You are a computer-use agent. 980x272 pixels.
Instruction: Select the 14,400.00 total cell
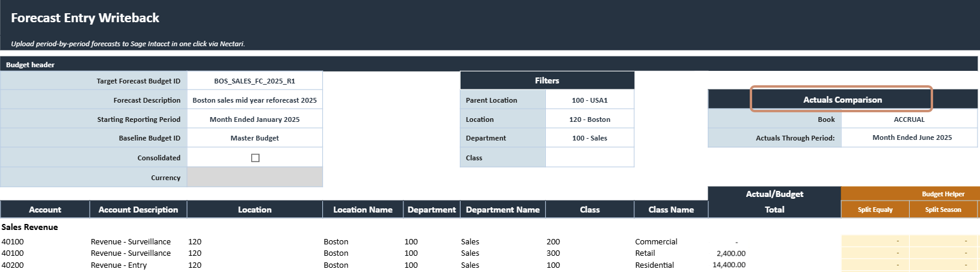729,265
